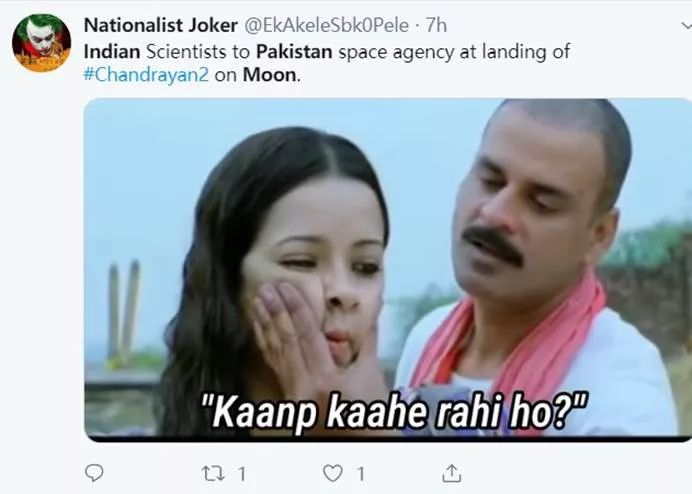Like the tweet with the heart icon
This screenshot has width=692, height=494.
click(x=333, y=473)
